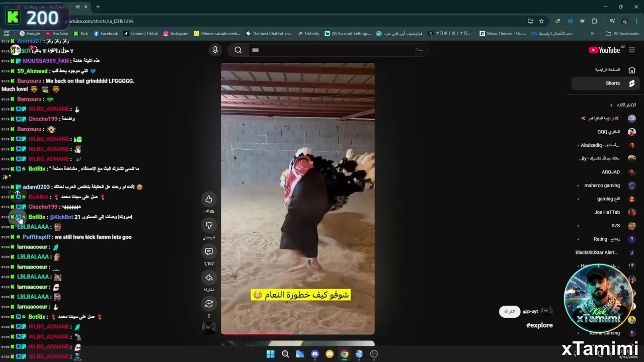This screenshot has width=644, height=362.
Task: Close the #explore YouTube tab
Action: [x=86, y=7]
